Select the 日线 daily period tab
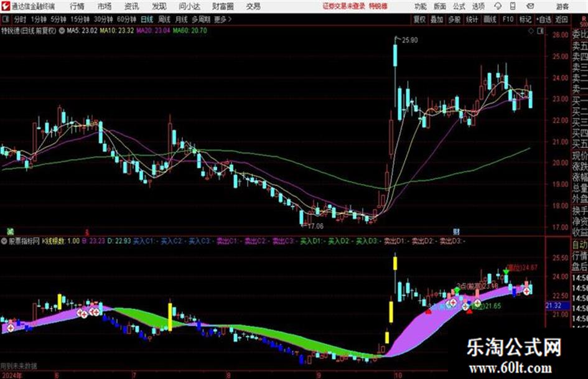 pos(147,19)
